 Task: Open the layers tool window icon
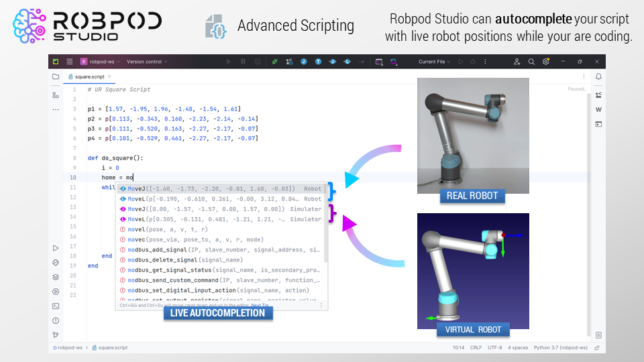click(56, 277)
